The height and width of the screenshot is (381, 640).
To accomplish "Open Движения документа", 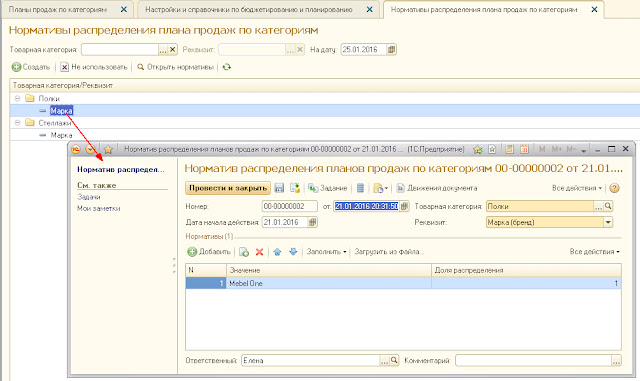I will click(437, 188).
